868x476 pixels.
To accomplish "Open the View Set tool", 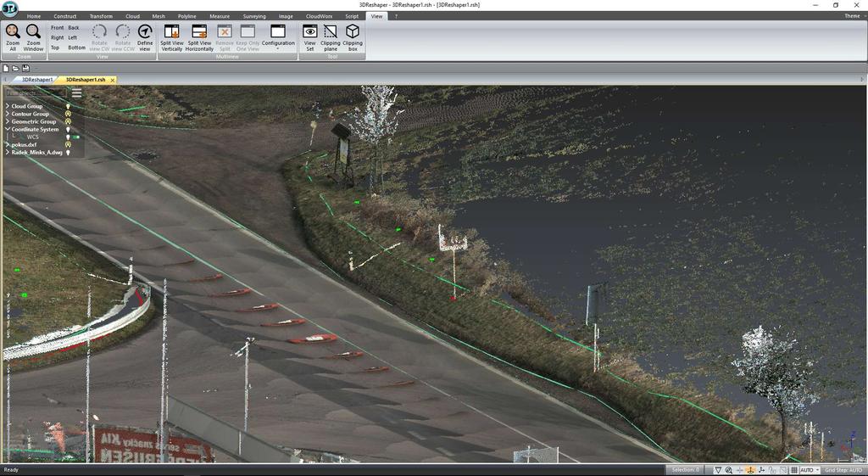I will 310,37.
